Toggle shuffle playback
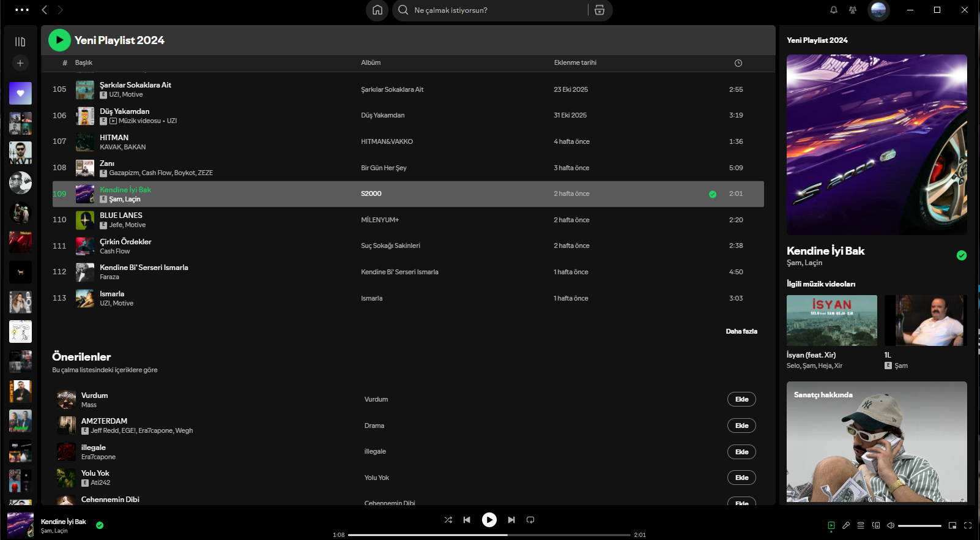The height and width of the screenshot is (540, 980). (448, 520)
